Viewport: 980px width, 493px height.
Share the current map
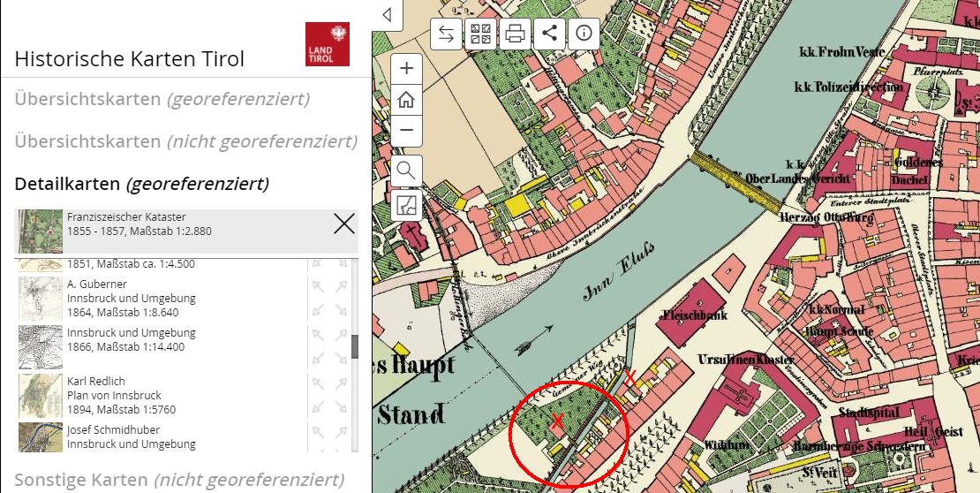point(549,34)
